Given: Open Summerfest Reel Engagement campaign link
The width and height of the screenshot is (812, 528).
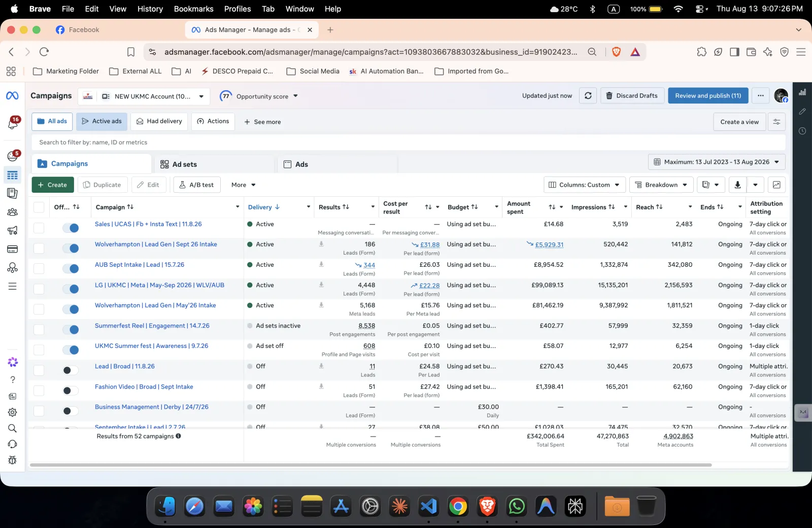Looking at the screenshot, I should pos(152,326).
